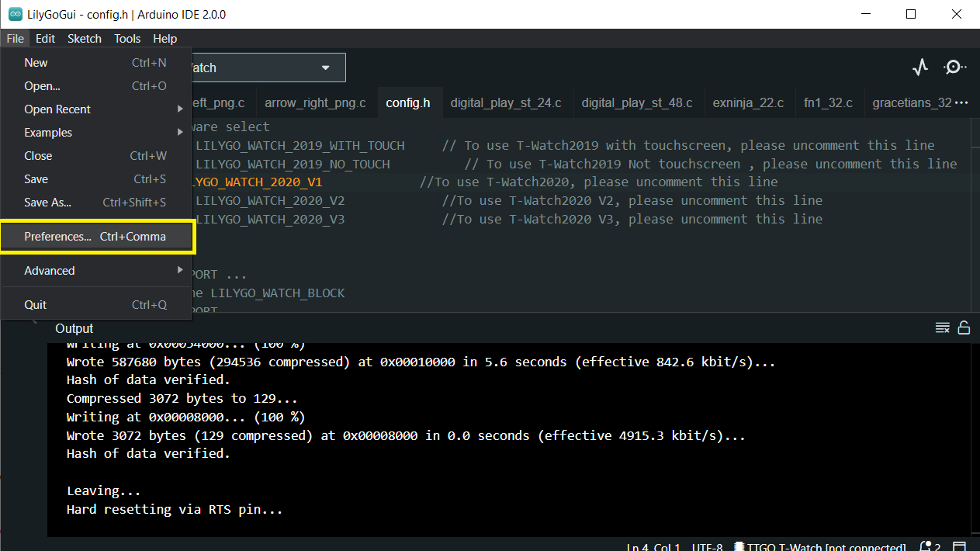Toggle bottom panel icon in status bar
Viewport: 980px width, 551px height.
[x=960, y=547]
